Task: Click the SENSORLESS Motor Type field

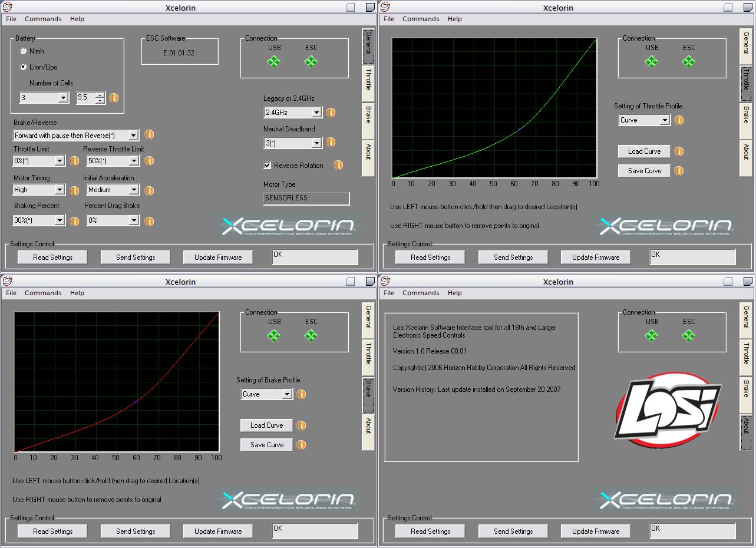Action: coord(306,198)
